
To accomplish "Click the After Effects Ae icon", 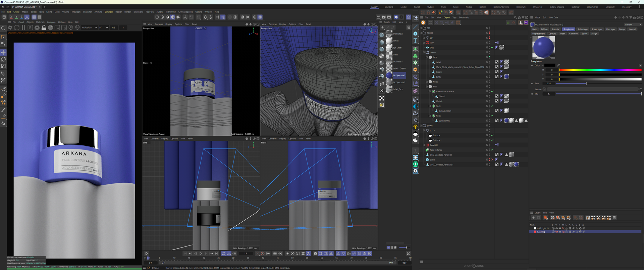I will [x=526, y=22].
